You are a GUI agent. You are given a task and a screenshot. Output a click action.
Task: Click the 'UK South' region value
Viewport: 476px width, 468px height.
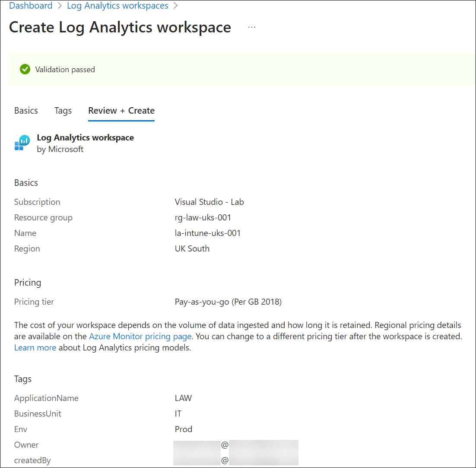[192, 248]
